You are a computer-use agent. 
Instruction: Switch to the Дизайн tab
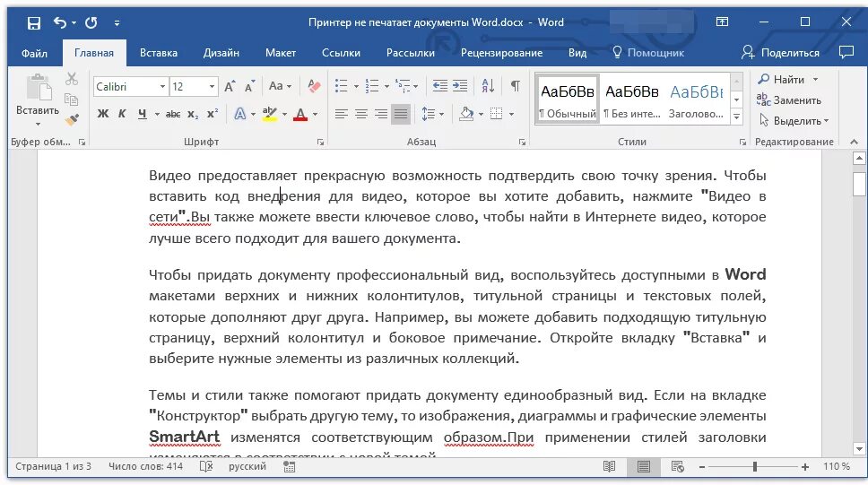221,53
